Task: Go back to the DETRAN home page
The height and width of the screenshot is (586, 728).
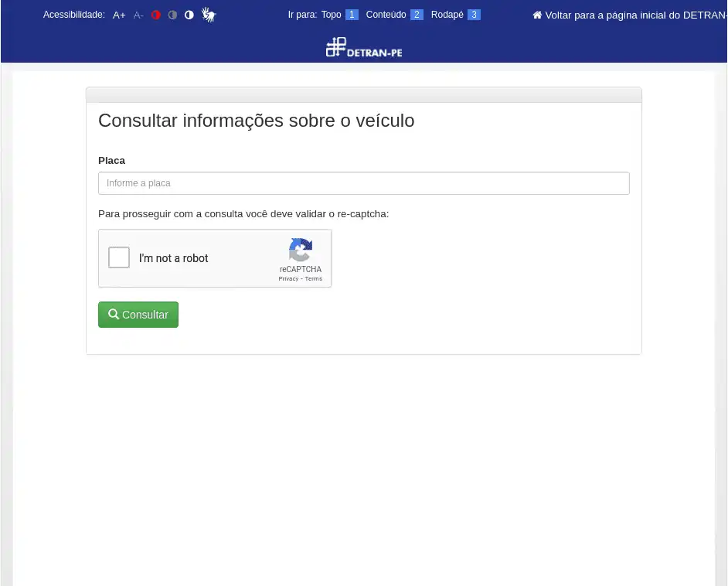Action: point(634,15)
